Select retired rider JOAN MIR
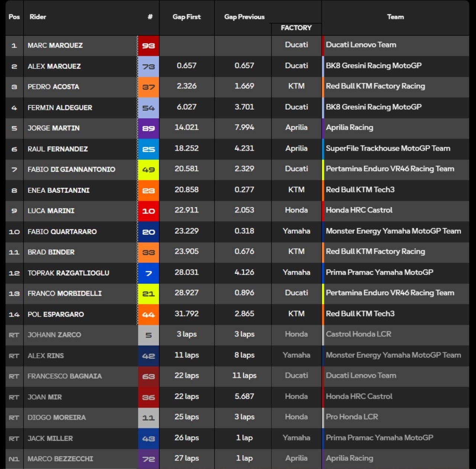Viewport: 476px width, 469px height. click(x=45, y=397)
